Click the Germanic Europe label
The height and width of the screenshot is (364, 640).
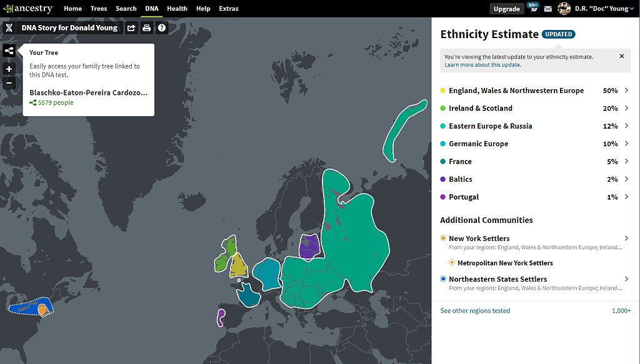coord(478,144)
